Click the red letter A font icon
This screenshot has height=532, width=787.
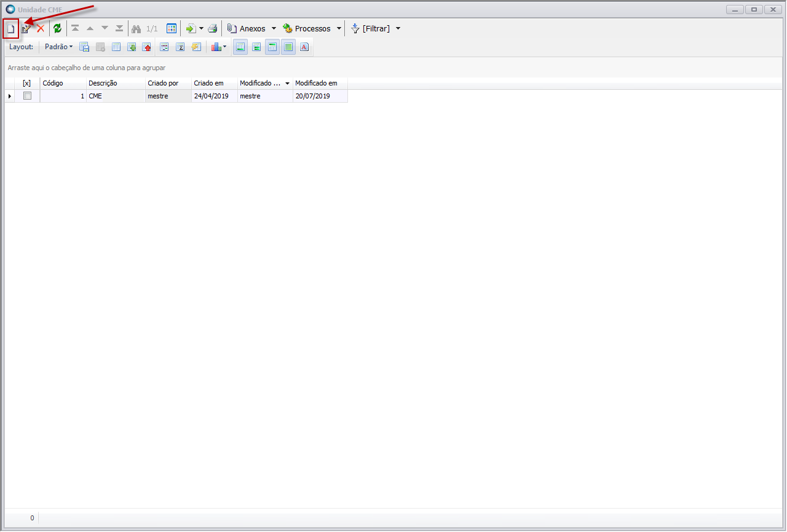(304, 47)
